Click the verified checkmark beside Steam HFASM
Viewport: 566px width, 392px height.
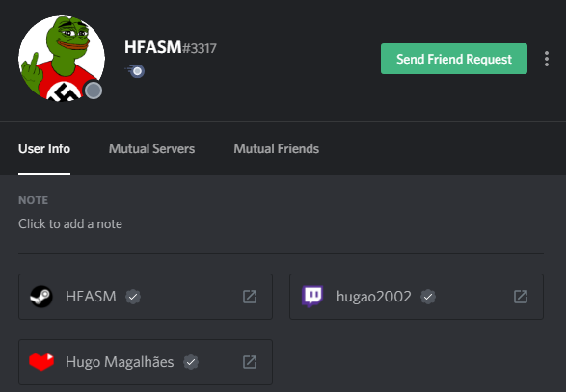click(133, 297)
